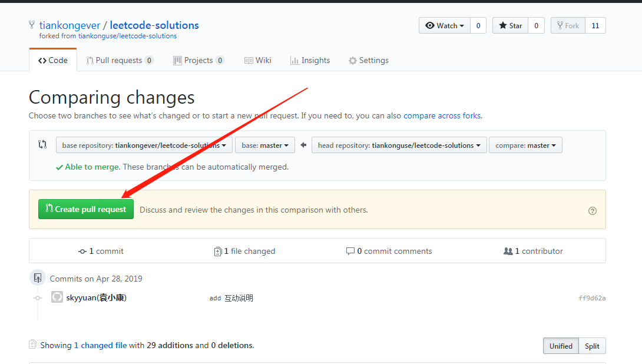Expand head repository dropdown
Screen dimensions: 642x364
399,145
